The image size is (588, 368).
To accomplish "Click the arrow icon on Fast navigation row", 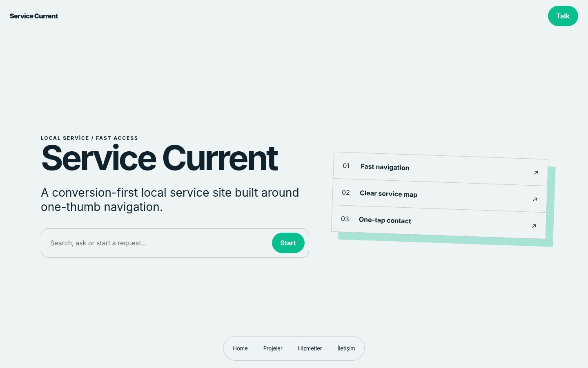I will (536, 173).
